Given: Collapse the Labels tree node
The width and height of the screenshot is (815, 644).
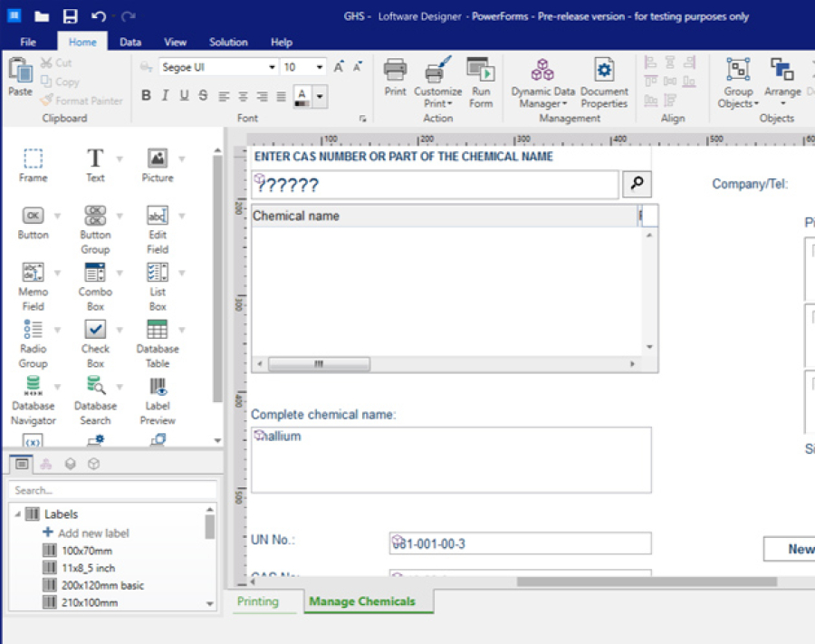Looking at the screenshot, I should click(x=18, y=514).
